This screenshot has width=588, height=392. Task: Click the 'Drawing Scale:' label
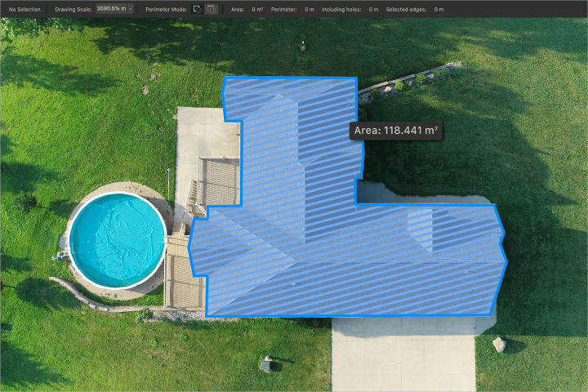pos(73,9)
